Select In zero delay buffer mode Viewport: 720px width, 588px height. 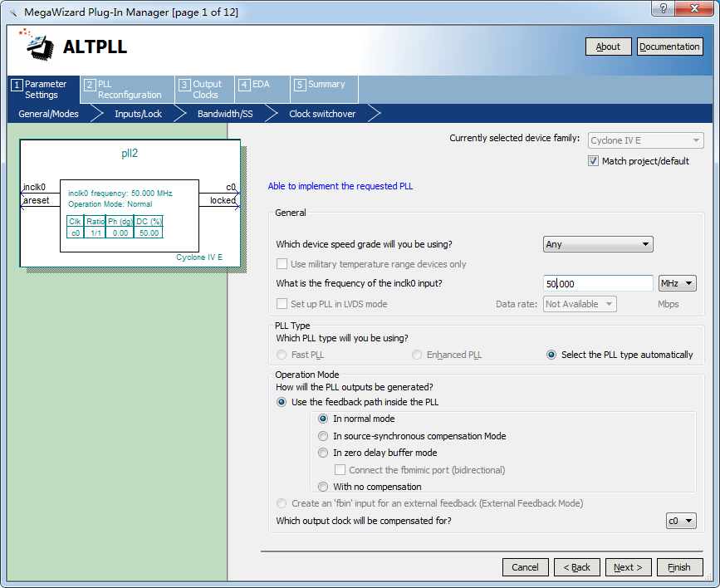[323, 453]
